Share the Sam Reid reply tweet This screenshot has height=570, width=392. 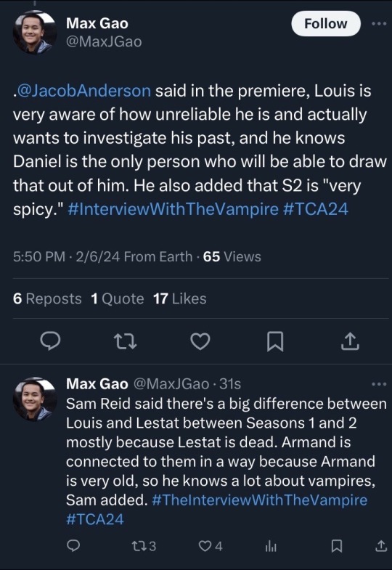click(x=380, y=545)
